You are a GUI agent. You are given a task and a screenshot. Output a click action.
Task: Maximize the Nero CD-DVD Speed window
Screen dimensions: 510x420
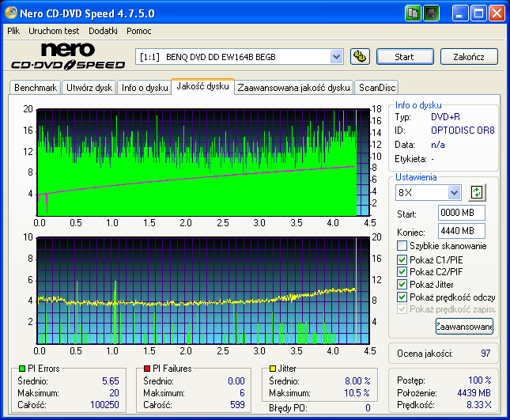click(478, 13)
